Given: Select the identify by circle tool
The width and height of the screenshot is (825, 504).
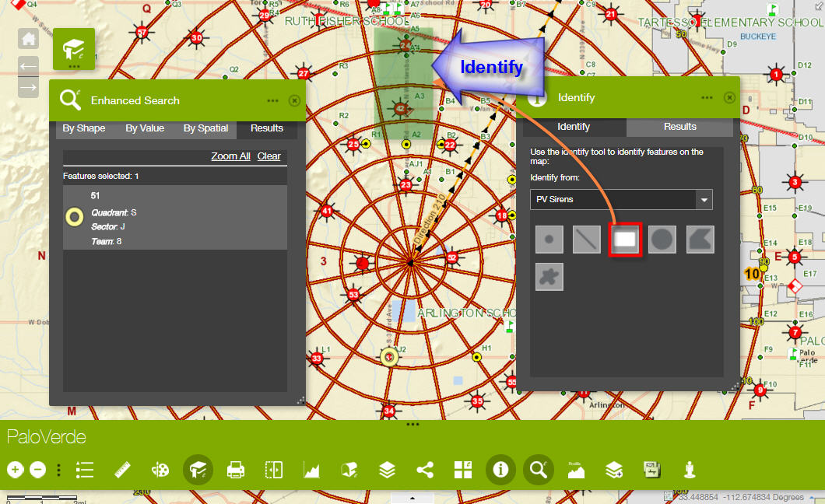Looking at the screenshot, I should [x=662, y=240].
